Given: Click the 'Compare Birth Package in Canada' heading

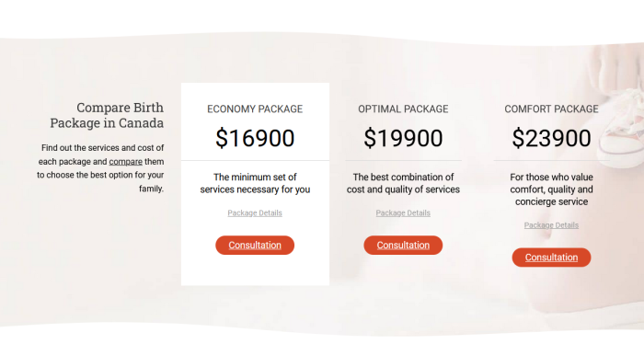Looking at the screenshot, I should pyautogui.click(x=107, y=115).
